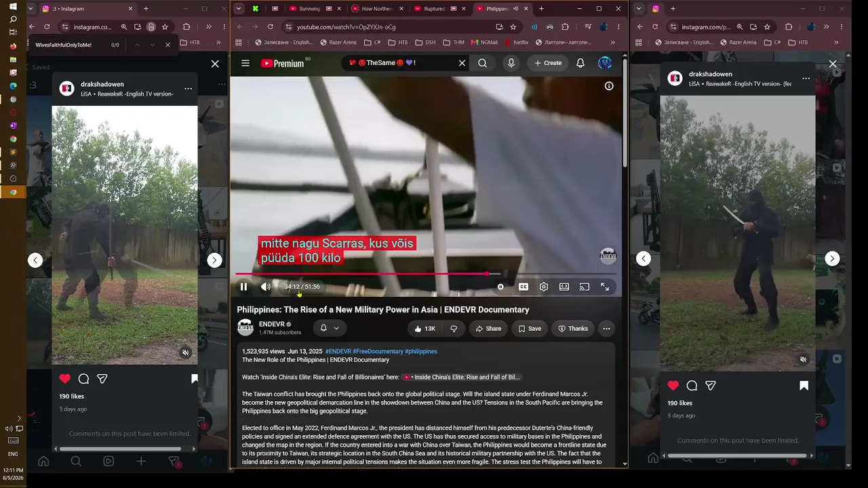Show more bookmarks chevron in the YouTube window
The image size is (868, 488).
(613, 42)
